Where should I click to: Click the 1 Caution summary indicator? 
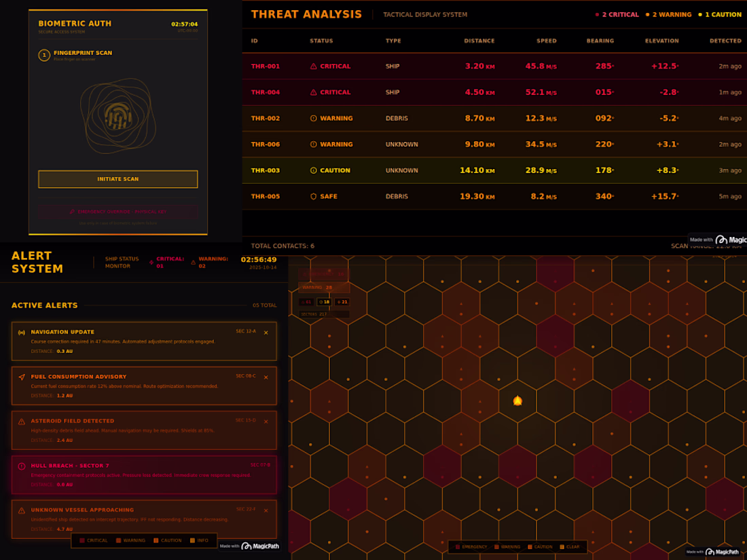coord(720,15)
